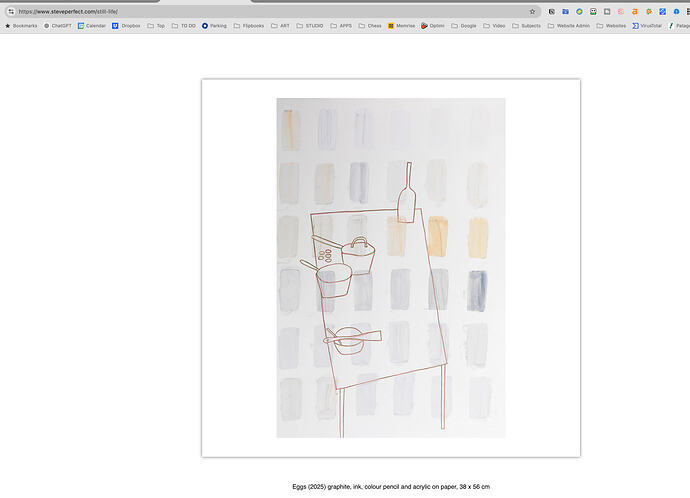Open the Websites bookmarks folder
Image resolution: width=690 pixels, height=498 pixels.
[611, 26]
